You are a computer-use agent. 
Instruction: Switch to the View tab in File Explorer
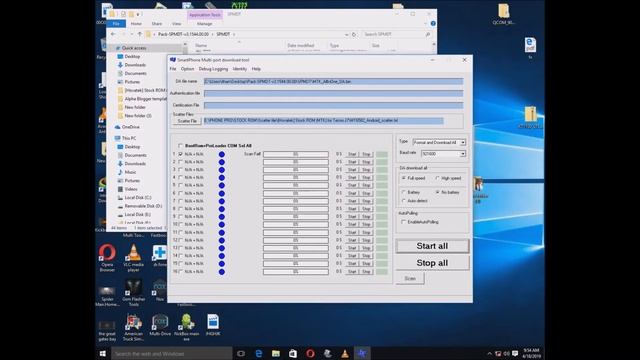click(x=176, y=24)
